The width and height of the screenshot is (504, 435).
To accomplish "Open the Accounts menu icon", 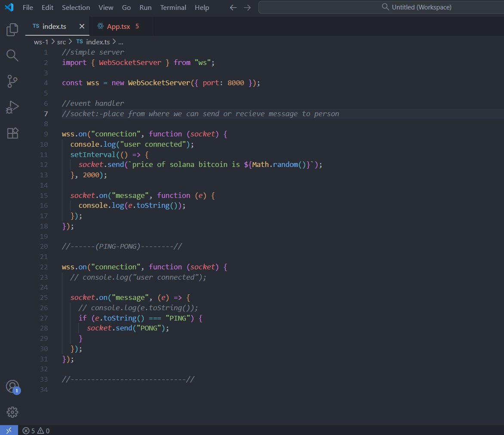I will [12, 386].
